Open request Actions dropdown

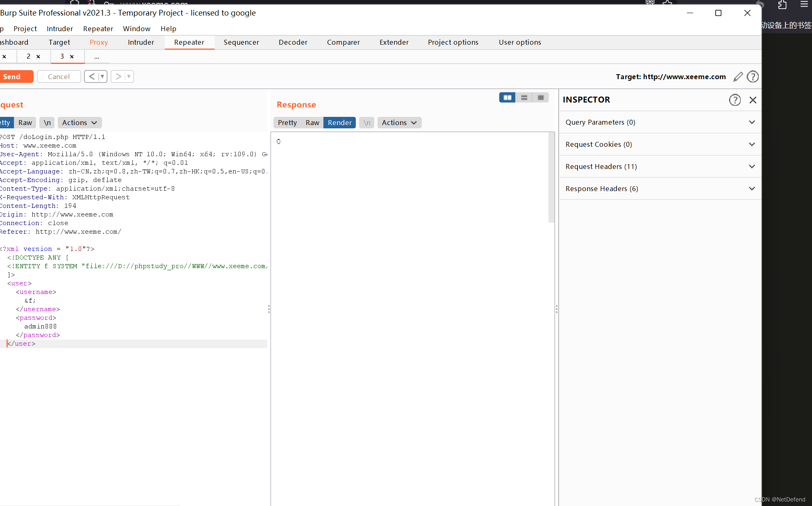click(x=80, y=123)
